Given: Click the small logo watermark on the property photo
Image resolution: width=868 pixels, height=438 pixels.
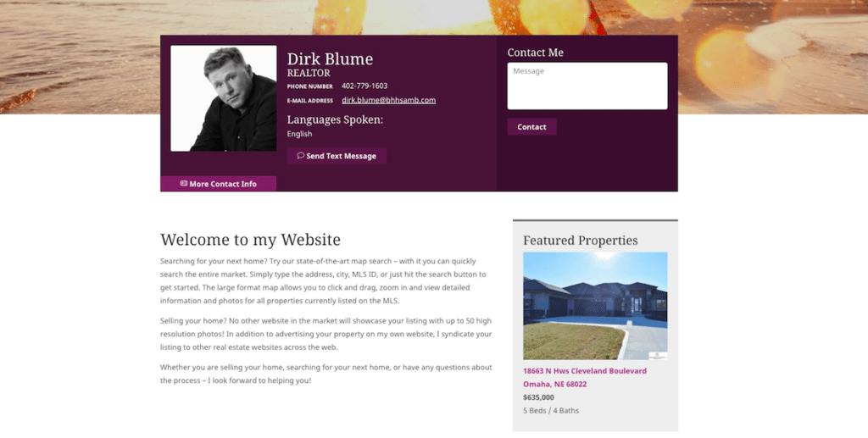Looking at the screenshot, I should coord(658,356).
